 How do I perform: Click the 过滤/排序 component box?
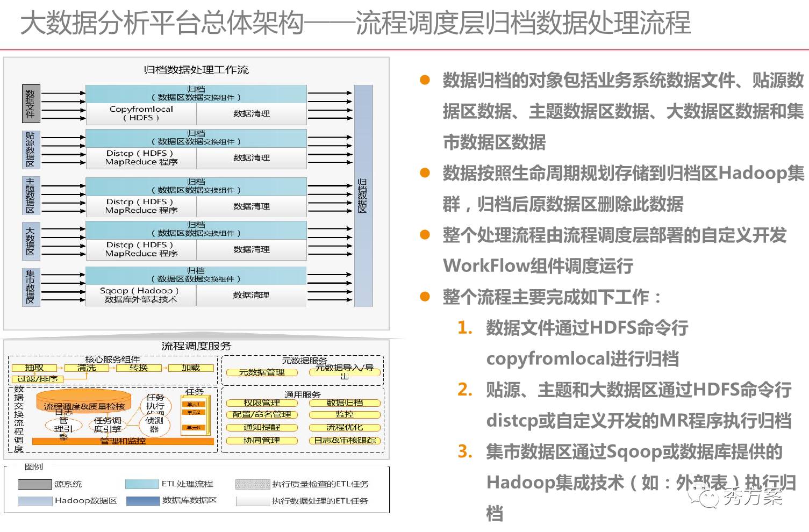coord(38,379)
